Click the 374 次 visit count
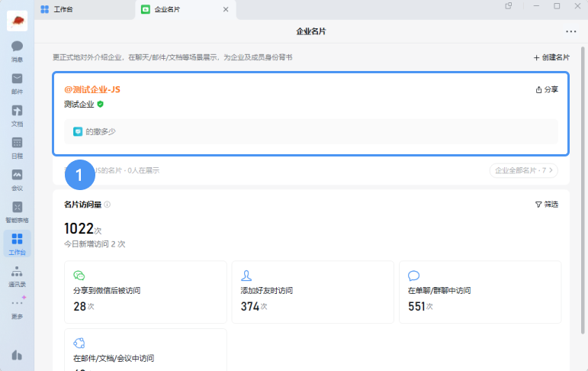Image resolution: width=588 pixels, height=371 pixels. (254, 306)
